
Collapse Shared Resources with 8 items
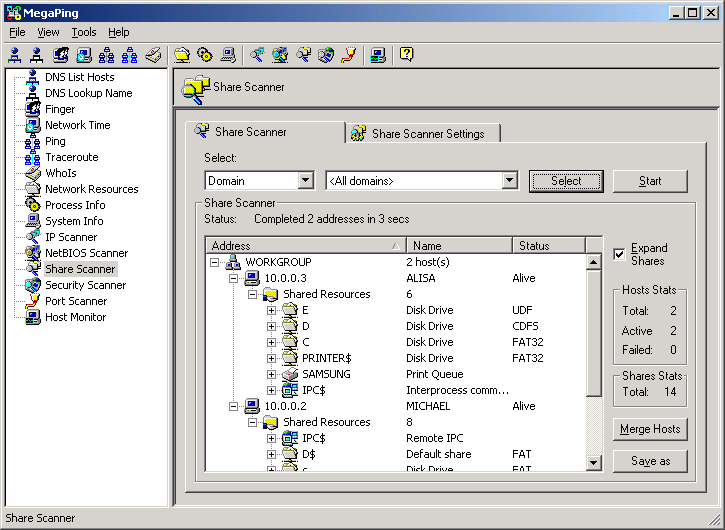252,422
